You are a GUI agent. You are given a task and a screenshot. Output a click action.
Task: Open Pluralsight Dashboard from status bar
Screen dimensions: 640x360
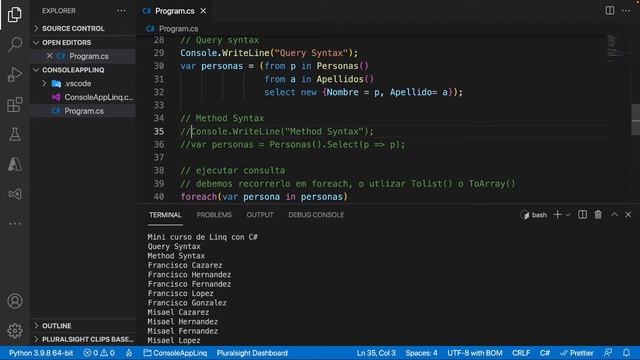(x=252, y=353)
